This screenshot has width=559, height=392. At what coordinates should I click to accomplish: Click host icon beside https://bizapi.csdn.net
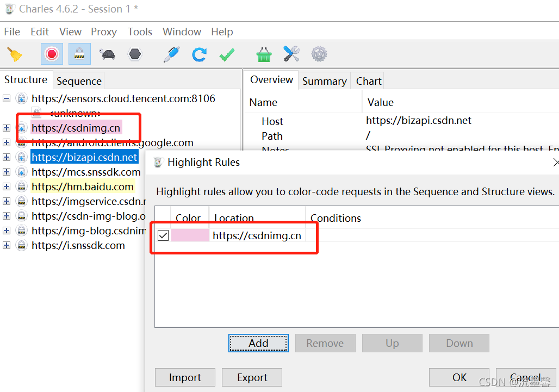[22, 157]
